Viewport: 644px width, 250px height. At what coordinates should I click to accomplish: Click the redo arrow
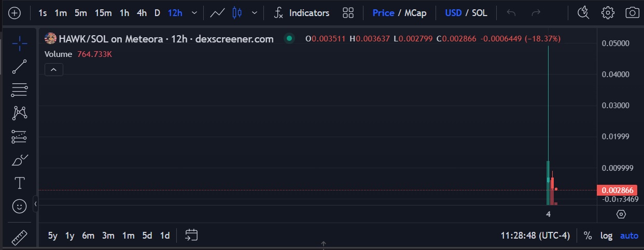536,13
